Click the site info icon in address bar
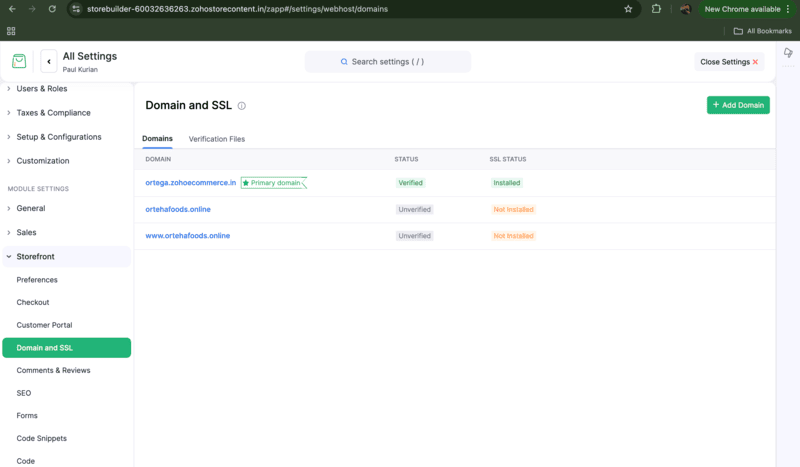 click(x=76, y=9)
